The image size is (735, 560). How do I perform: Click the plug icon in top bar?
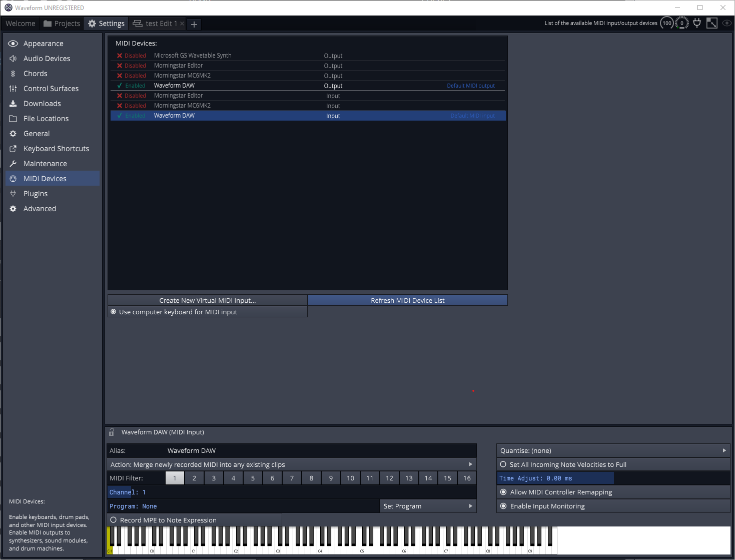pyautogui.click(x=696, y=23)
